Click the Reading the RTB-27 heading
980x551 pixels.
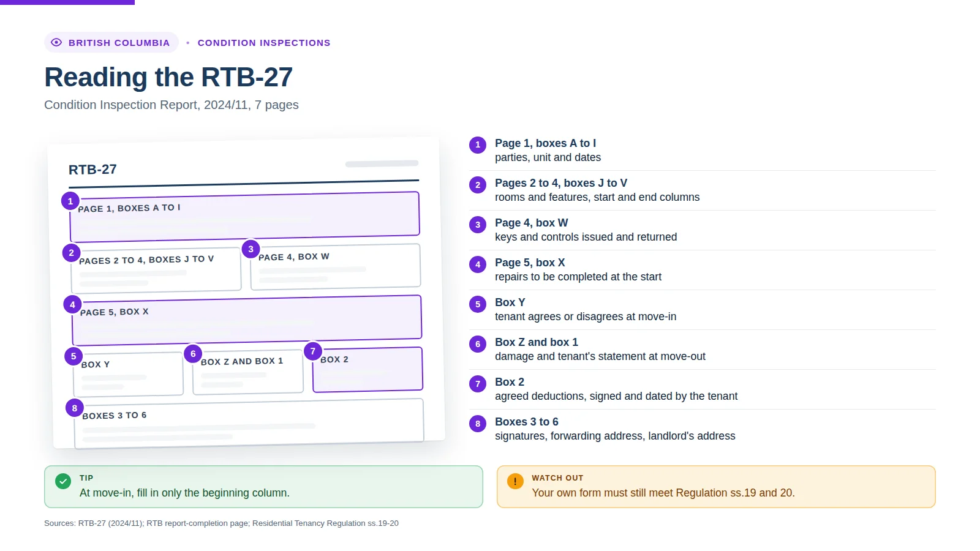[168, 77]
